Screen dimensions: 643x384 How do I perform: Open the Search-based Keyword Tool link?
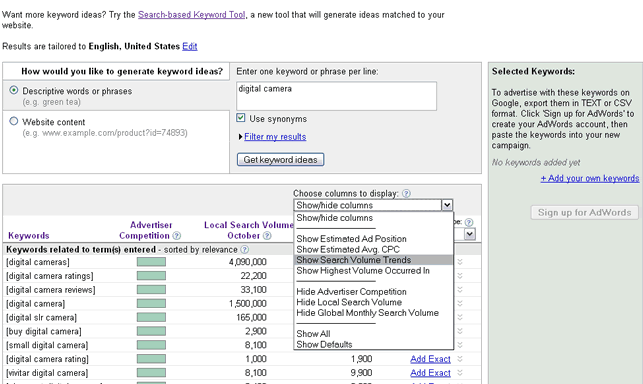[x=192, y=15]
